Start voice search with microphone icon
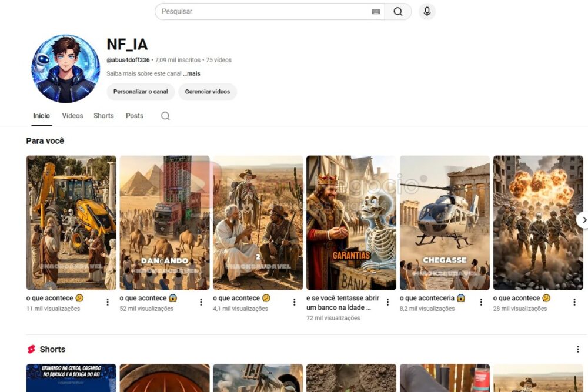 click(427, 12)
